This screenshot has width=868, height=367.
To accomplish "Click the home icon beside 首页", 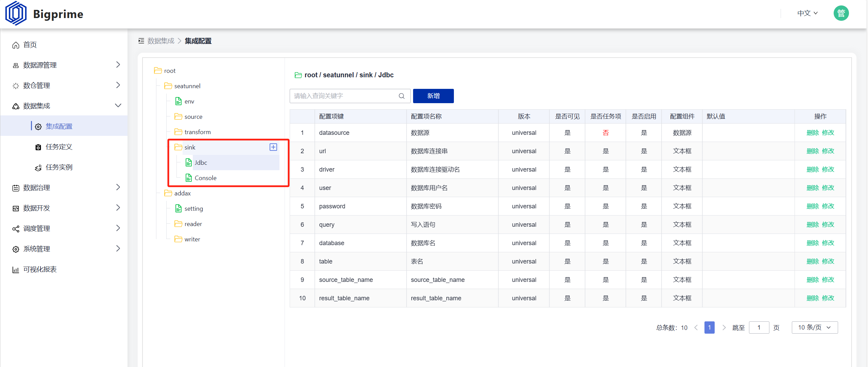I will (16, 45).
